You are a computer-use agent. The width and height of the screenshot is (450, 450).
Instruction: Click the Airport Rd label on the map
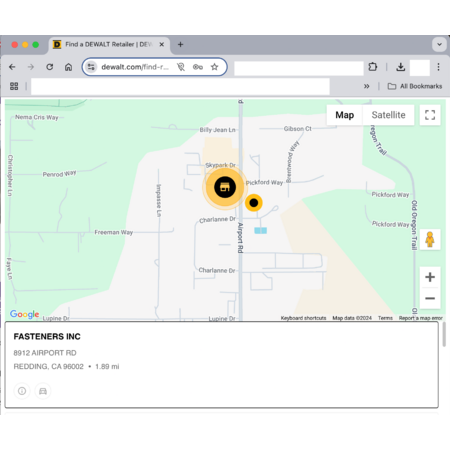(x=240, y=238)
